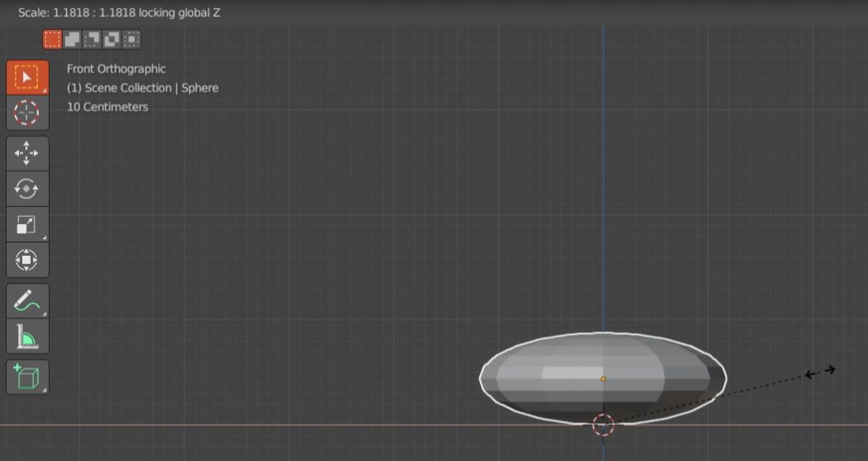Screen dimensions: 868x461
Task: Activate the Measure ruler tool
Action: (27, 337)
